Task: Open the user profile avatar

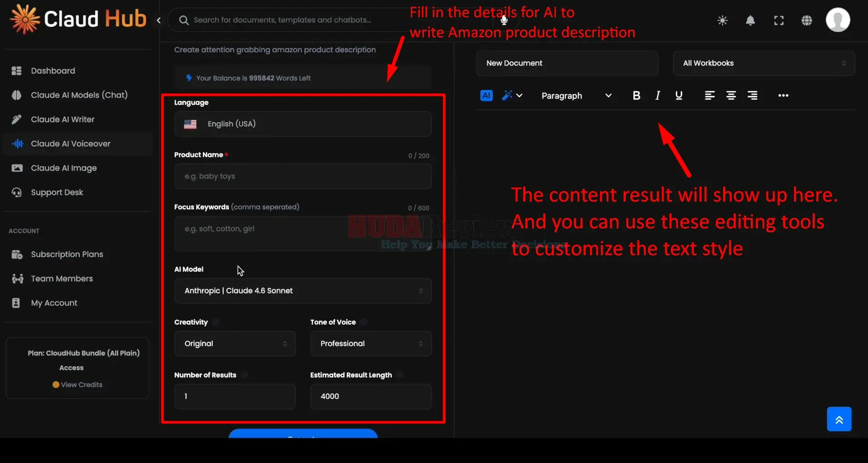Action: coord(838,20)
